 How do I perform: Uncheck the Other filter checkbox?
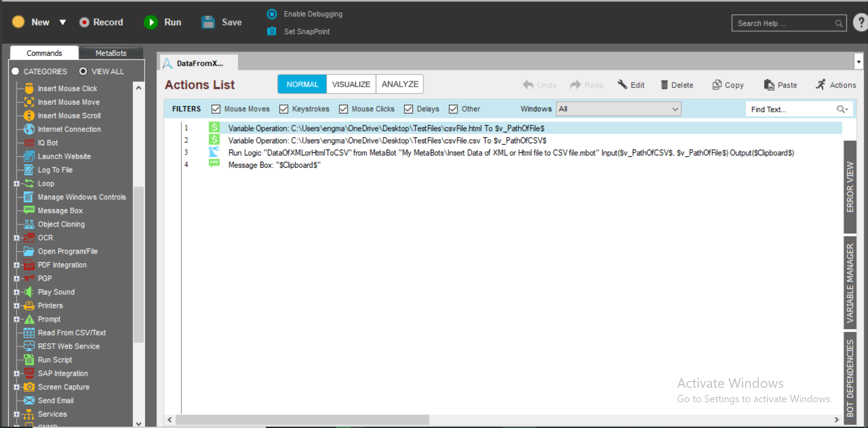[453, 109]
